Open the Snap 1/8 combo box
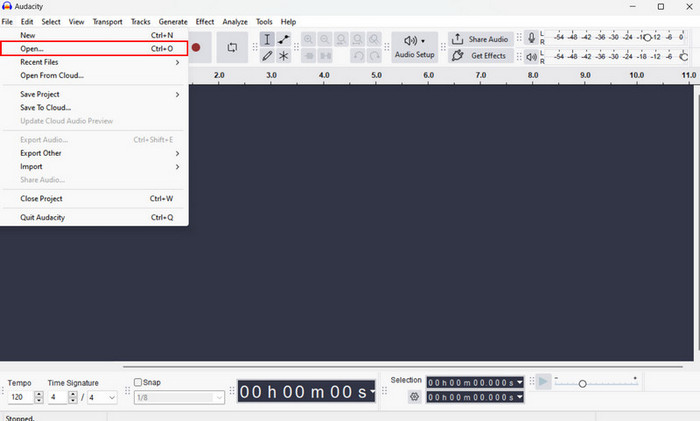700x421 pixels. [x=179, y=397]
